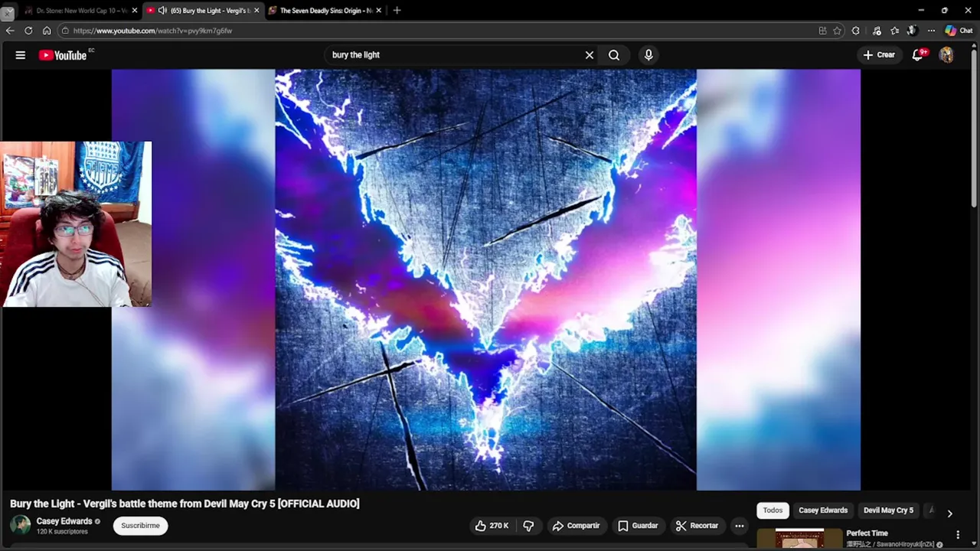Select the Casey Edwards filter chip
Viewport: 980px width, 551px height.
click(x=823, y=510)
